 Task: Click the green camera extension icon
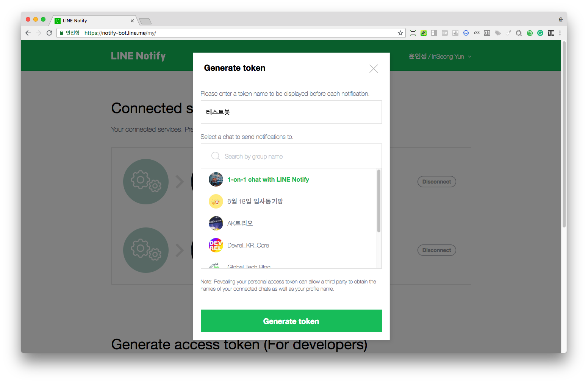pyautogui.click(x=424, y=33)
